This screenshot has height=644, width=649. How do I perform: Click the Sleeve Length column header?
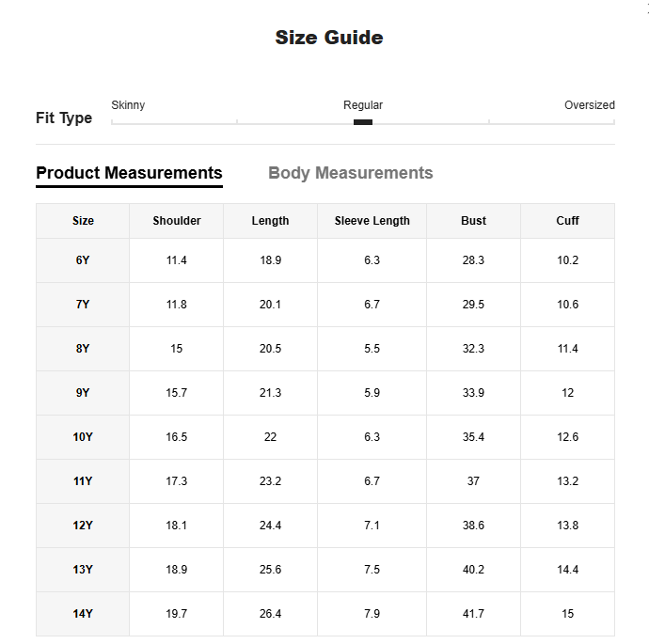372,221
